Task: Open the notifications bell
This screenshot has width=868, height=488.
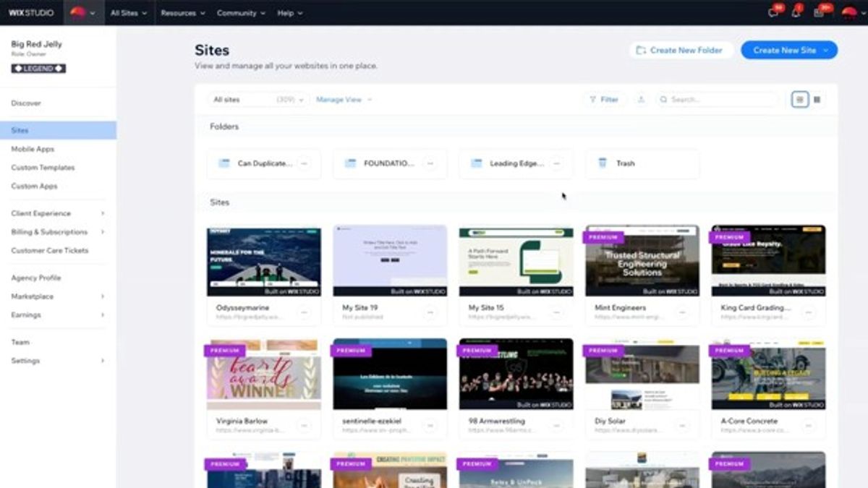Action: pyautogui.click(x=796, y=13)
